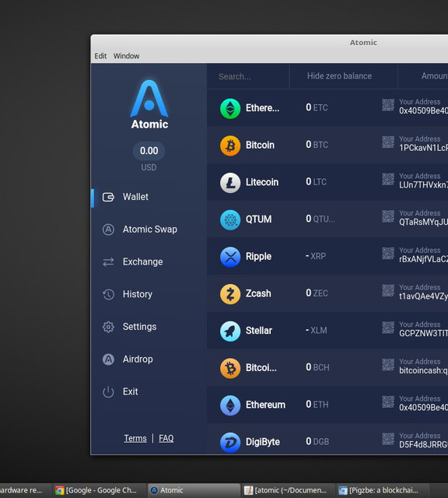Click the Airdrop icon in sidebar
448x498 pixels.
click(108, 359)
